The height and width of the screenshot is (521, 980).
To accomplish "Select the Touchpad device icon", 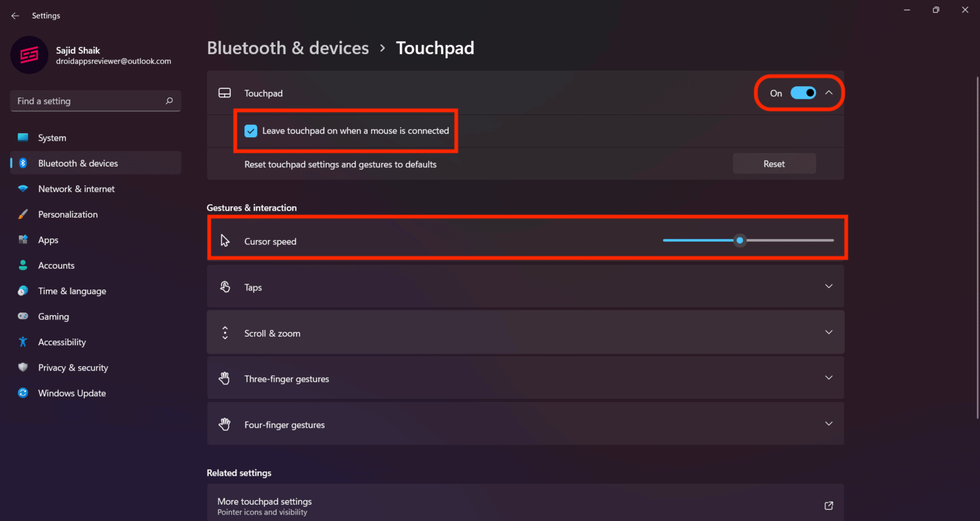I will point(225,93).
